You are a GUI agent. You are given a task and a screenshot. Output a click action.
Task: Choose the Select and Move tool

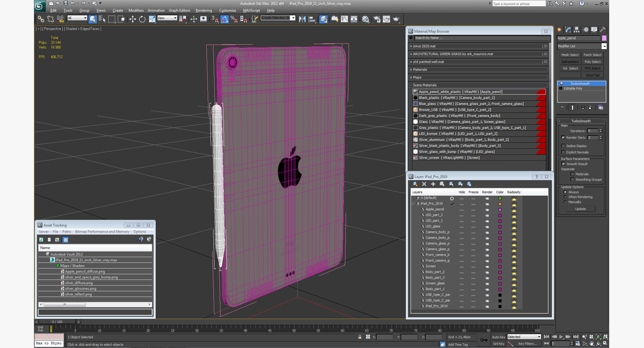tap(132, 19)
